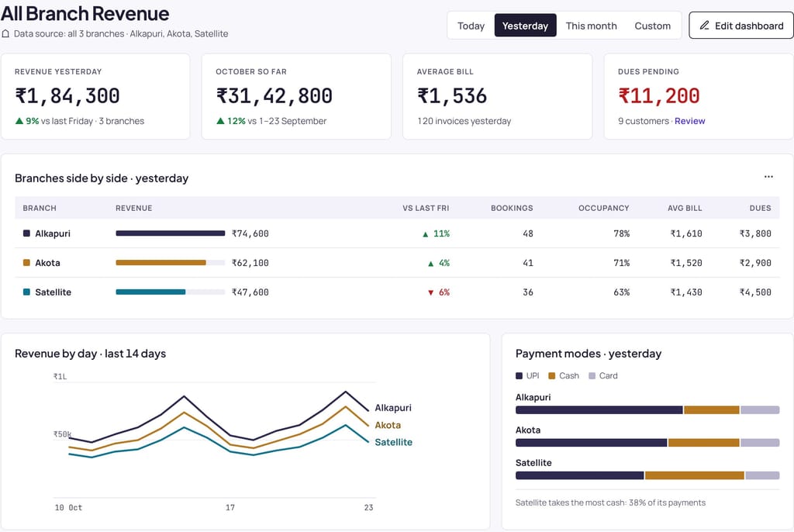This screenshot has width=794, height=532.
Task: Click the Satellite payment modes stacked bar
Action: pyautogui.click(x=647, y=475)
